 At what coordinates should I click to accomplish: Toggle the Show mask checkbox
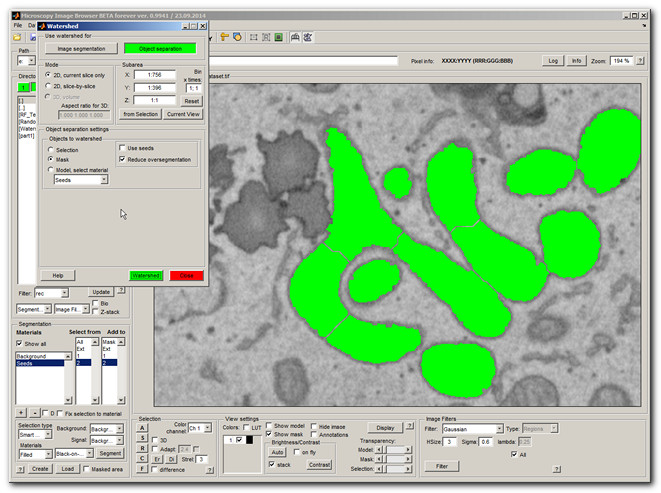coord(269,436)
